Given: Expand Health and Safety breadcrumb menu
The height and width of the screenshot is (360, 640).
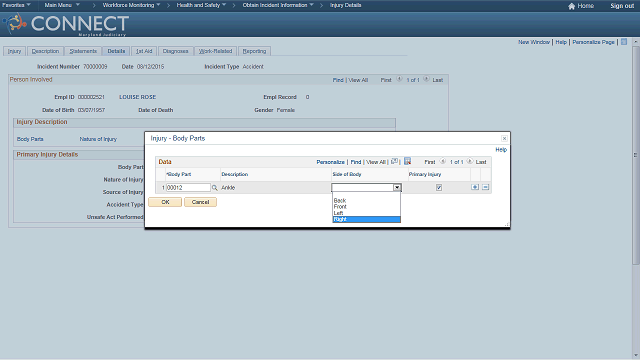Looking at the screenshot, I should [x=201, y=5].
